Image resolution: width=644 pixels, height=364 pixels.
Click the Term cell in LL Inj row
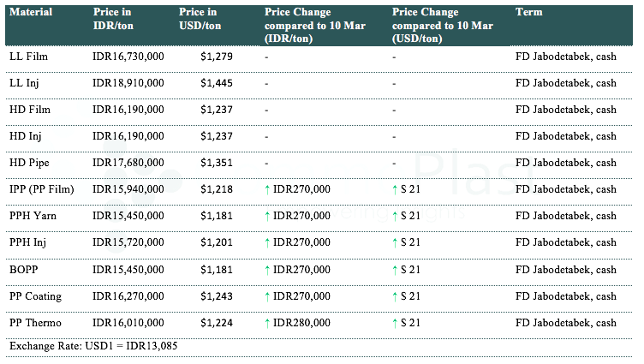point(565,83)
